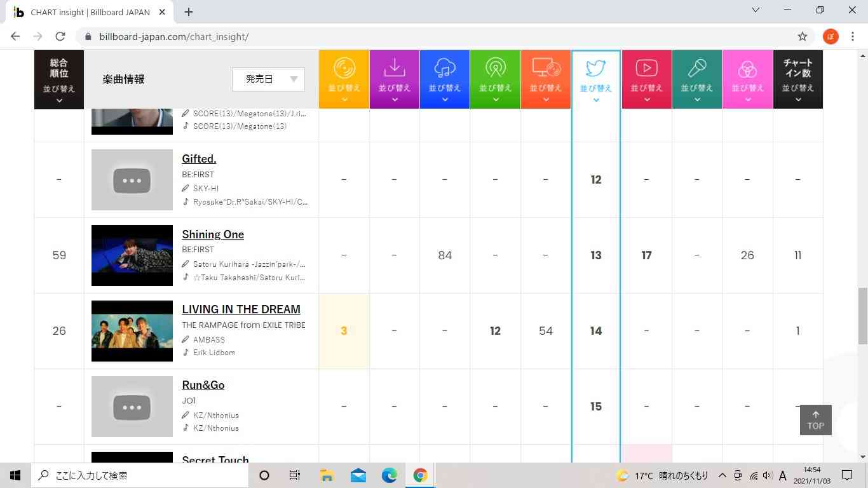This screenshot has height=488, width=868.
Task: Open the notification center icon
Action: pos(847,475)
